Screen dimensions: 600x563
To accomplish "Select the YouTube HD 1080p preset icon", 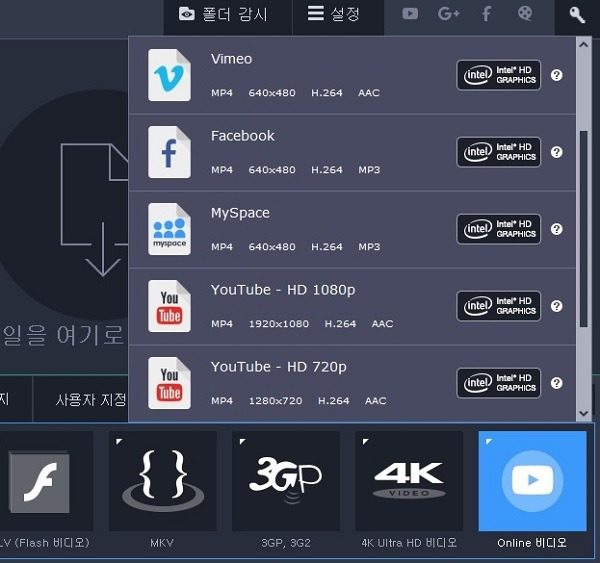I will click(x=169, y=306).
